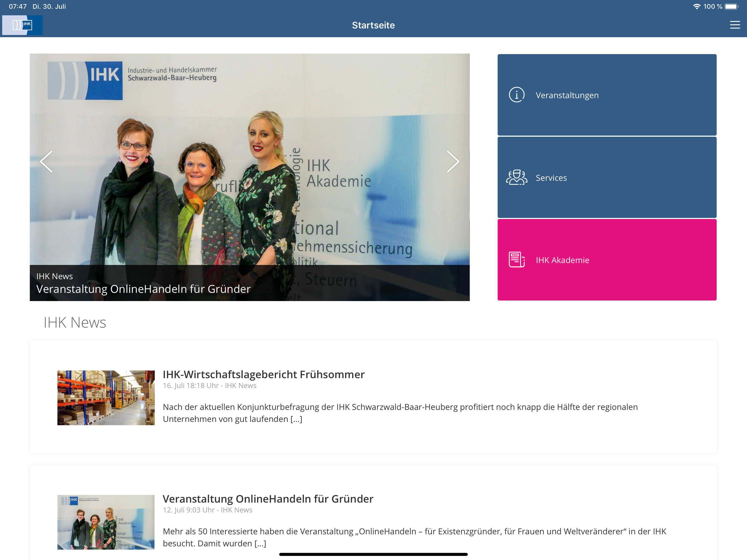Tap the IHK logo in header
This screenshot has height=560, width=747.
[22, 25]
